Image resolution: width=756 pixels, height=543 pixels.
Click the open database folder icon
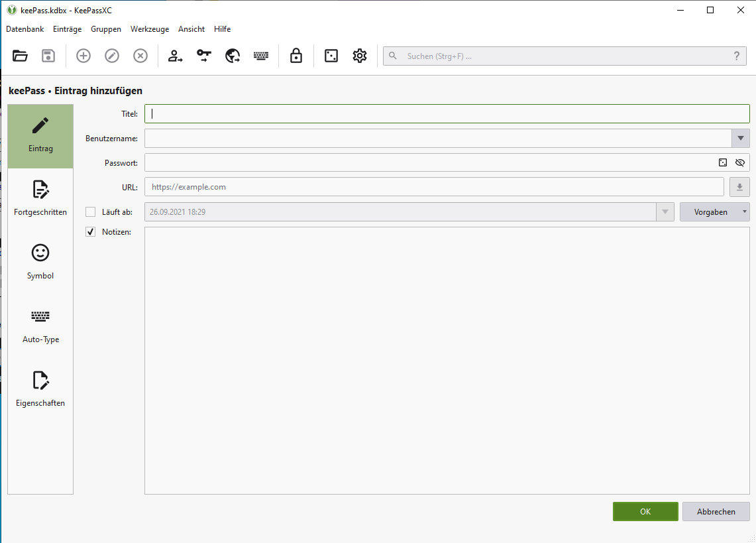point(21,56)
